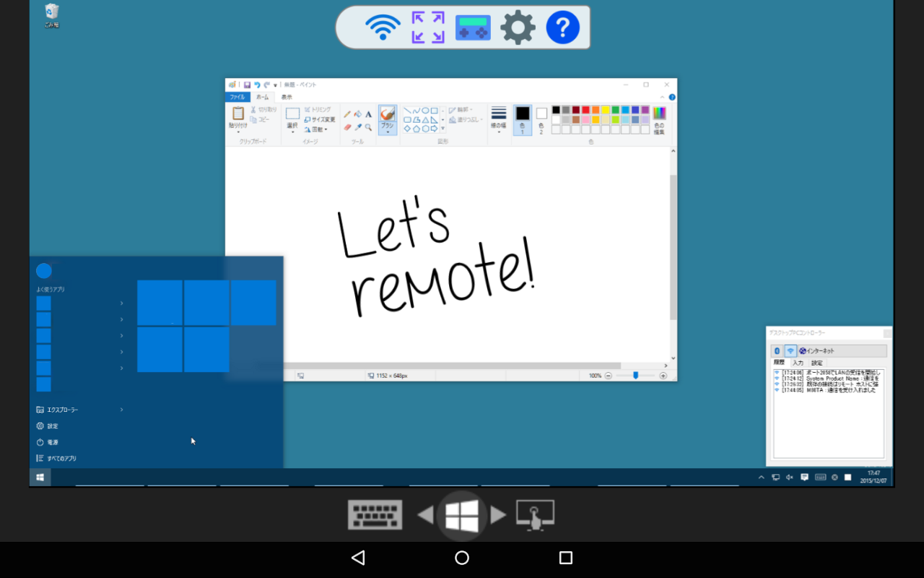Click the Save icon in Paint's title bar
This screenshot has height=578, width=924.
247,85
